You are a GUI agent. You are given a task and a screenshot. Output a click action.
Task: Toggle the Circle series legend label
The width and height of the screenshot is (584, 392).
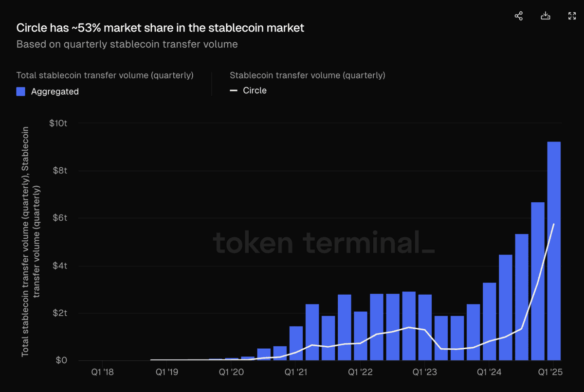(255, 90)
